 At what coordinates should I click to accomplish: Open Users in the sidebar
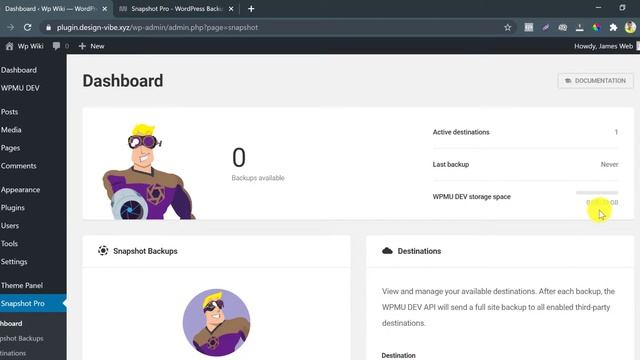(10, 225)
